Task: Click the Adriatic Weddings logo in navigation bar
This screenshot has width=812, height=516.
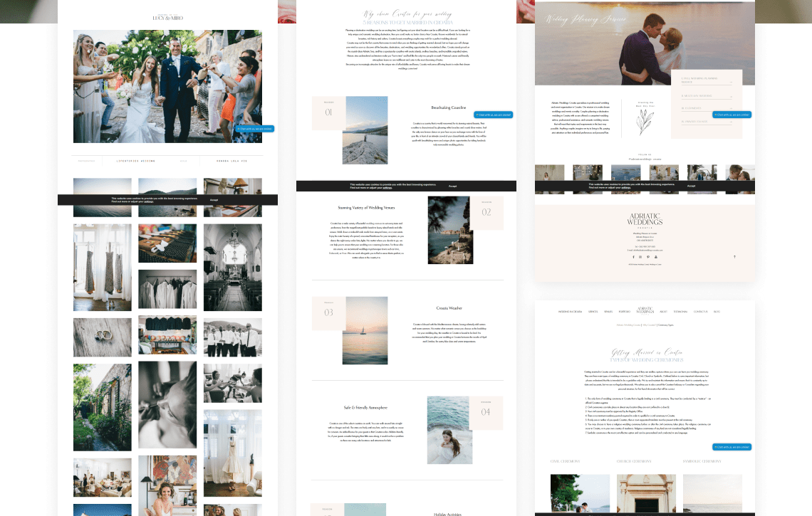Action: click(x=645, y=311)
